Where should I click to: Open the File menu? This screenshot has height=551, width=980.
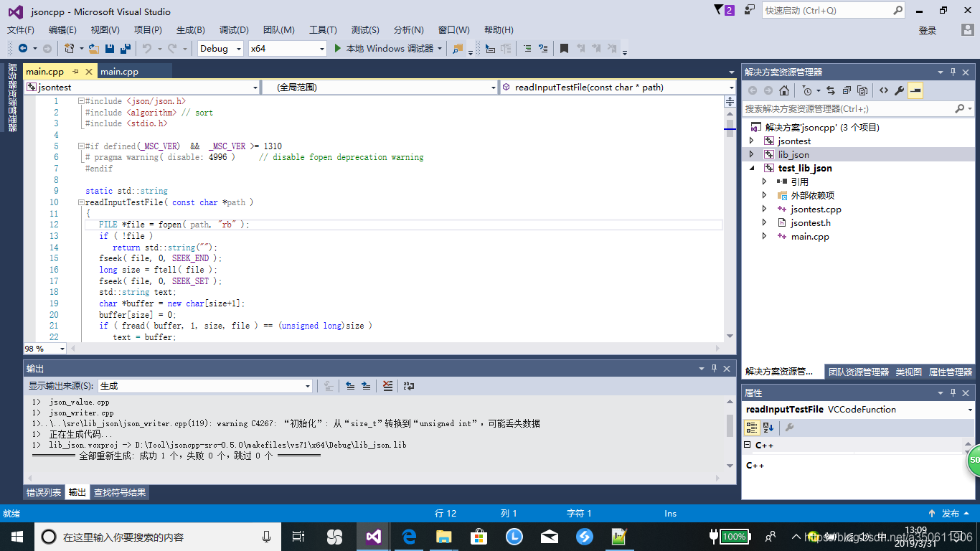(x=21, y=30)
